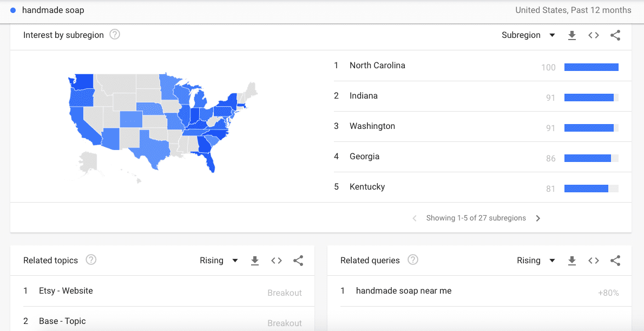Download the Related topics data
Image resolution: width=644 pixels, height=331 pixels.
[255, 261]
